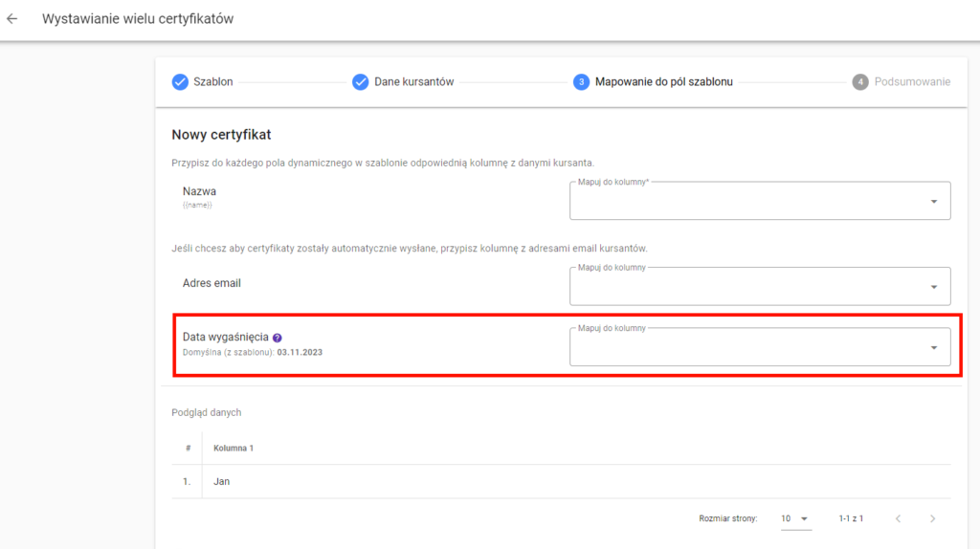Click the step 4 Podsumowanie circle icon
This screenshot has width=980, height=549.
(x=860, y=82)
